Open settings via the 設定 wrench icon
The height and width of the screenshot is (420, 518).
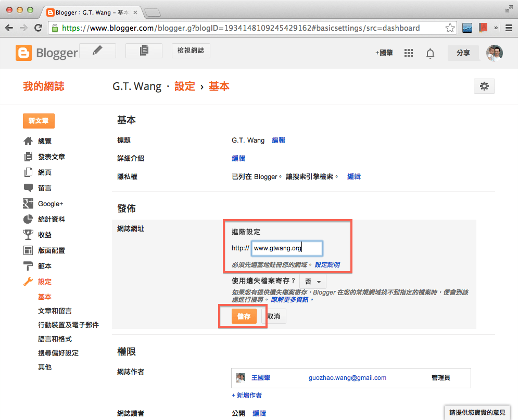coord(27,282)
